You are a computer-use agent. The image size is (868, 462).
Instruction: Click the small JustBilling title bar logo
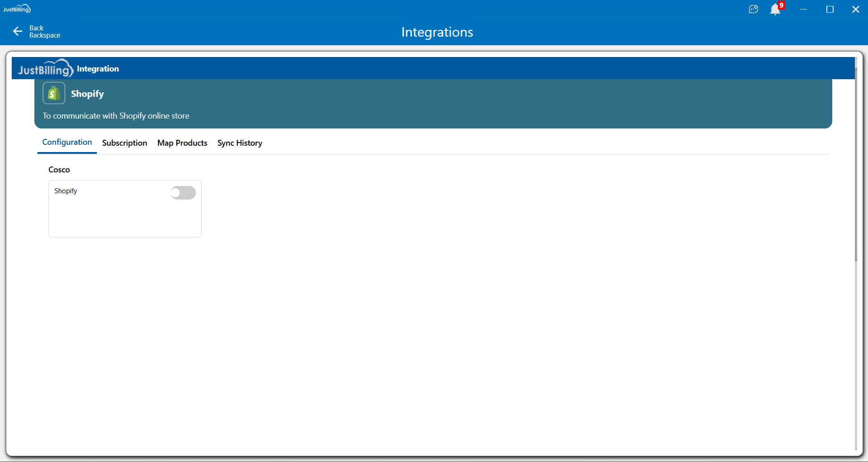coord(17,9)
